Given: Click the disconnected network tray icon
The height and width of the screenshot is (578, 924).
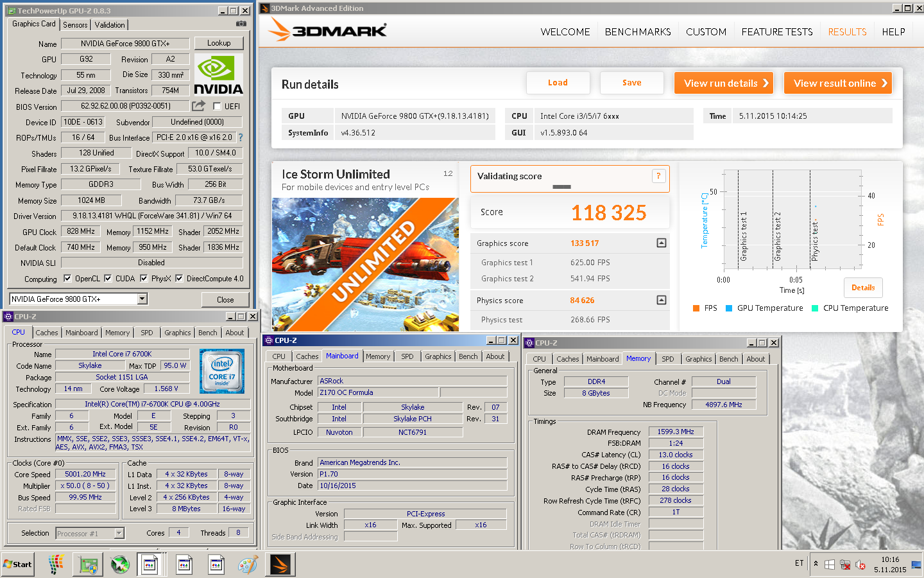Looking at the screenshot, I should 845,565.
